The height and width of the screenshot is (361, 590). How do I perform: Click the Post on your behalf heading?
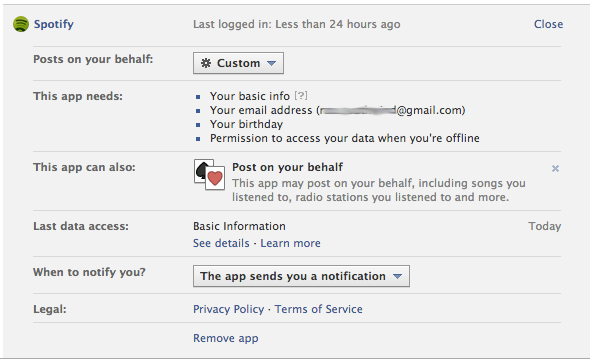click(287, 167)
